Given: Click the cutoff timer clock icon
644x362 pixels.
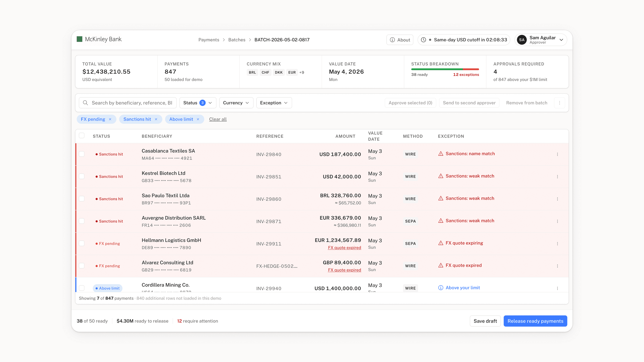Looking at the screenshot, I should pos(423,40).
